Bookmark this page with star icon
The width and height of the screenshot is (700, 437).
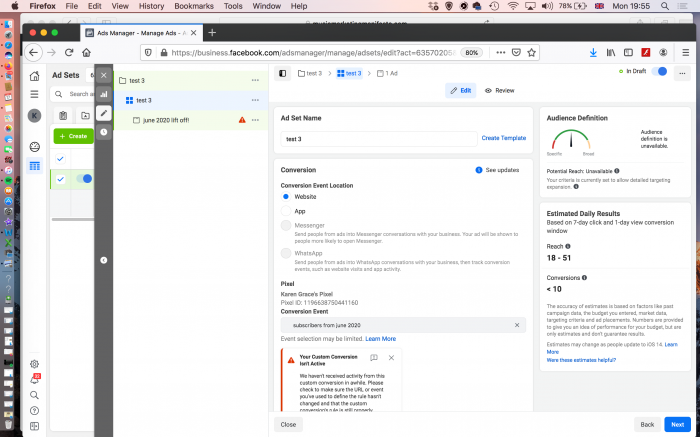point(531,53)
